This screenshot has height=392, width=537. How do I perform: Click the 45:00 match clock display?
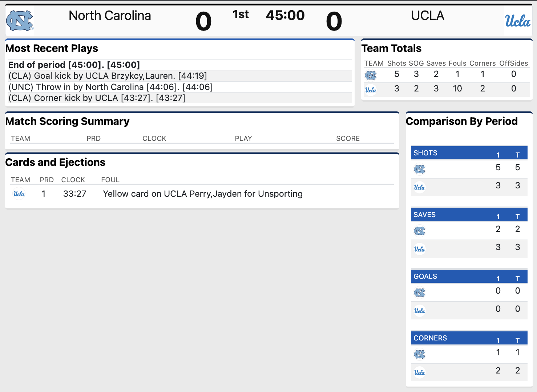286,15
